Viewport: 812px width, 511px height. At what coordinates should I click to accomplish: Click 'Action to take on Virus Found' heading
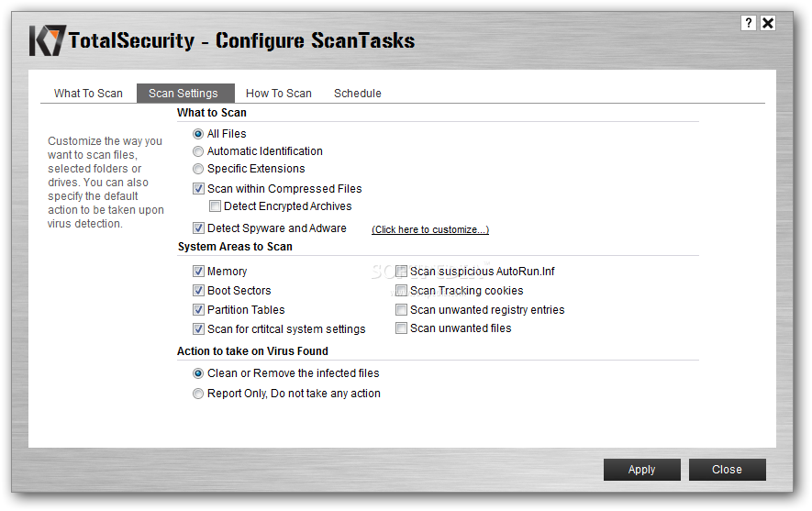pyautogui.click(x=252, y=351)
